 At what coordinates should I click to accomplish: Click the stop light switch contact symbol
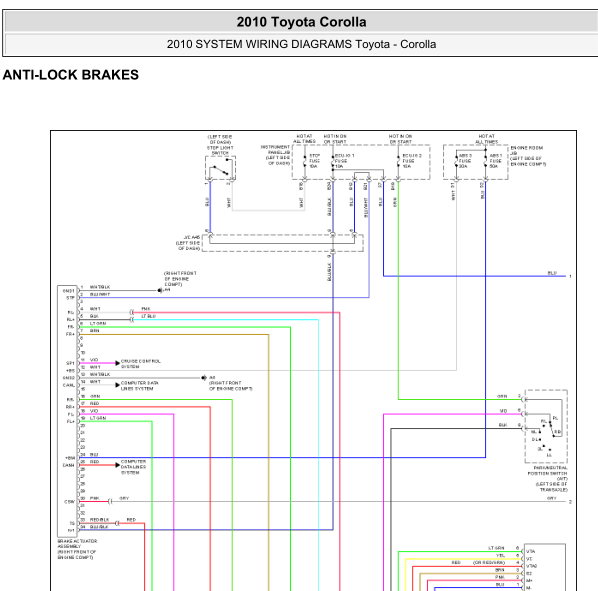221,168
